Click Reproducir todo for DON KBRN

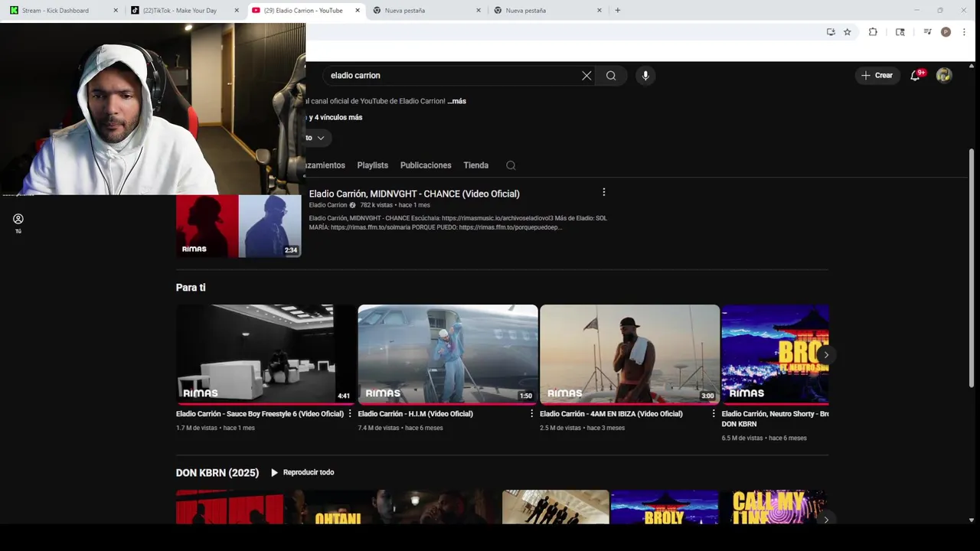tap(302, 472)
